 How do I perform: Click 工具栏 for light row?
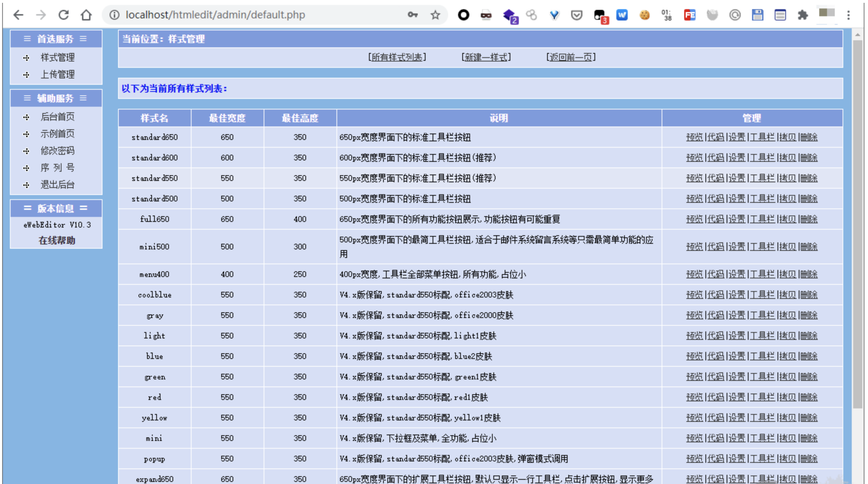(762, 336)
